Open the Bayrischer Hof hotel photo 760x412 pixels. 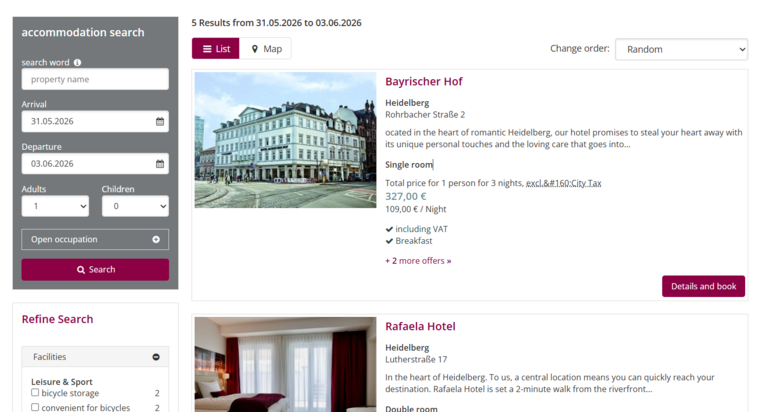(285, 140)
